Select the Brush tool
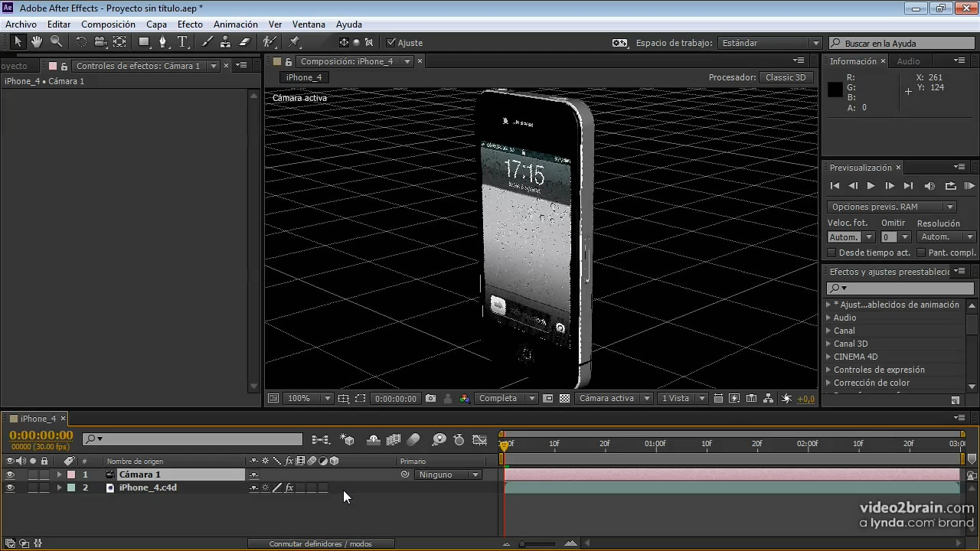 pos(207,42)
